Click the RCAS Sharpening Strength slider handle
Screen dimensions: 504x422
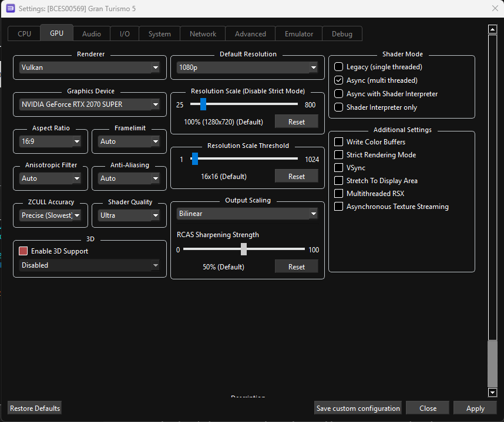(243, 249)
